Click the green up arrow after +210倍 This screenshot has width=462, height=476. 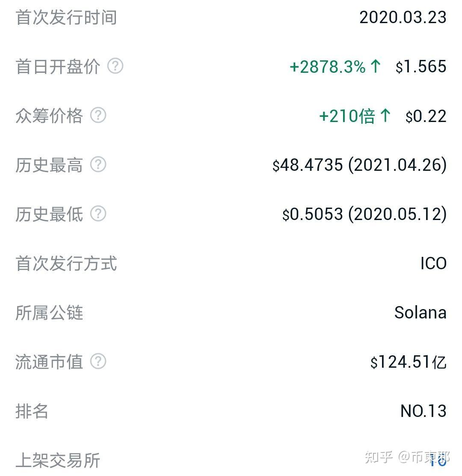click(x=385, y=116)
